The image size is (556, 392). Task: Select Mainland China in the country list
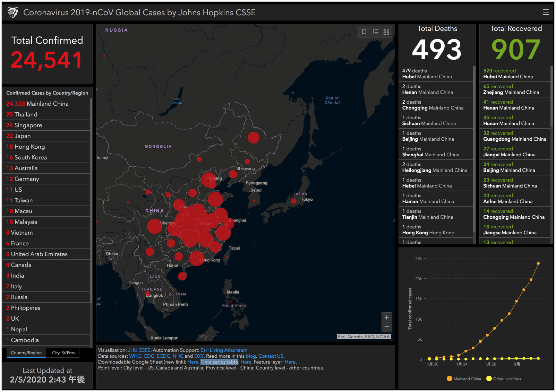[x=37, y=104]
